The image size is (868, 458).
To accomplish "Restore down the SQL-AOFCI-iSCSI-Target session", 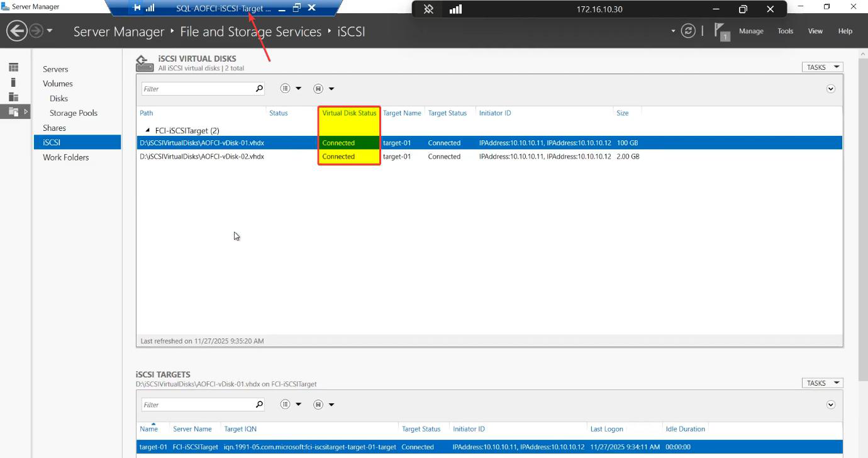I will pyautogui.click(x=297, y=8).
